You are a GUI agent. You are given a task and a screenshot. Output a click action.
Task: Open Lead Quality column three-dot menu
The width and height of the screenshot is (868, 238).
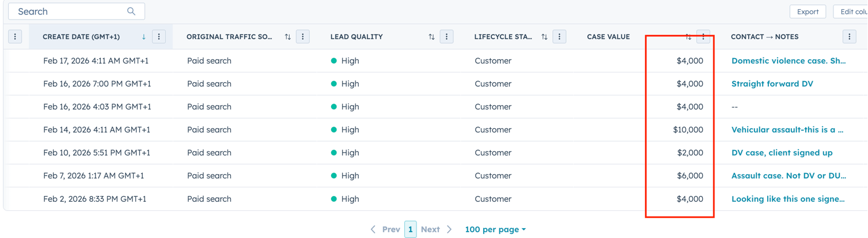pos(446,37)
